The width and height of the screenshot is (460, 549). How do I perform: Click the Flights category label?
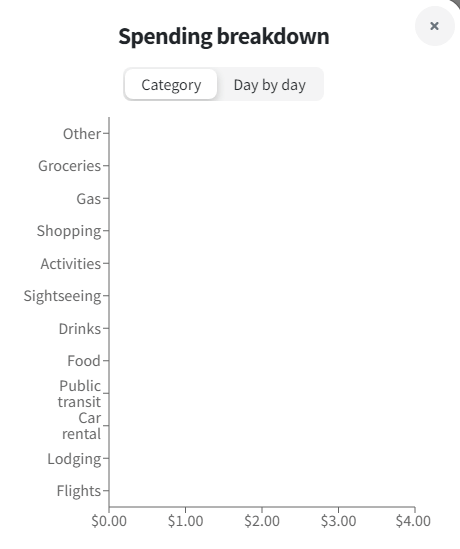79,491
